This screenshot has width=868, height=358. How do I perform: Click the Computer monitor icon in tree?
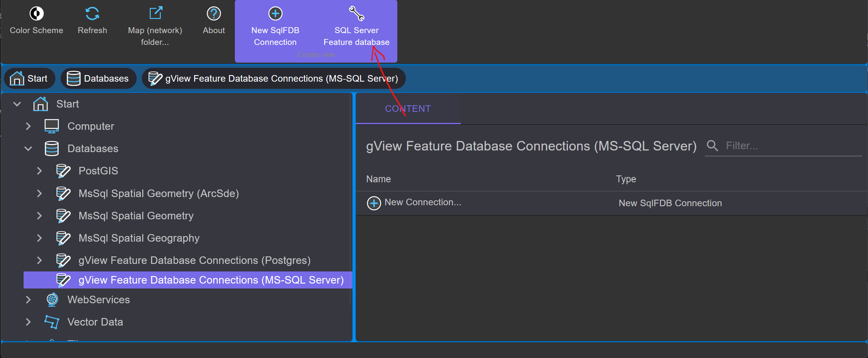pos(51,126)
